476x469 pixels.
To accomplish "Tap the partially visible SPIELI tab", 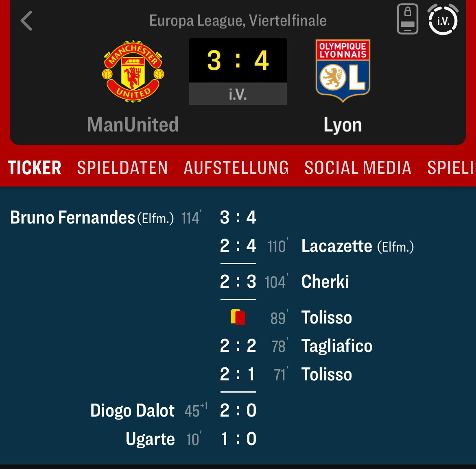I will click(452, 168).
